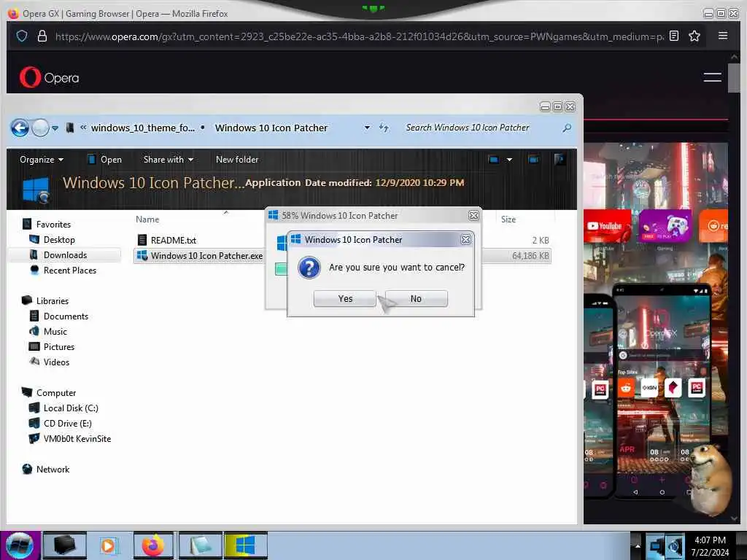Open the dark folder taskbar icon
This screenshot has height=560, width=747.
(64, 545)
